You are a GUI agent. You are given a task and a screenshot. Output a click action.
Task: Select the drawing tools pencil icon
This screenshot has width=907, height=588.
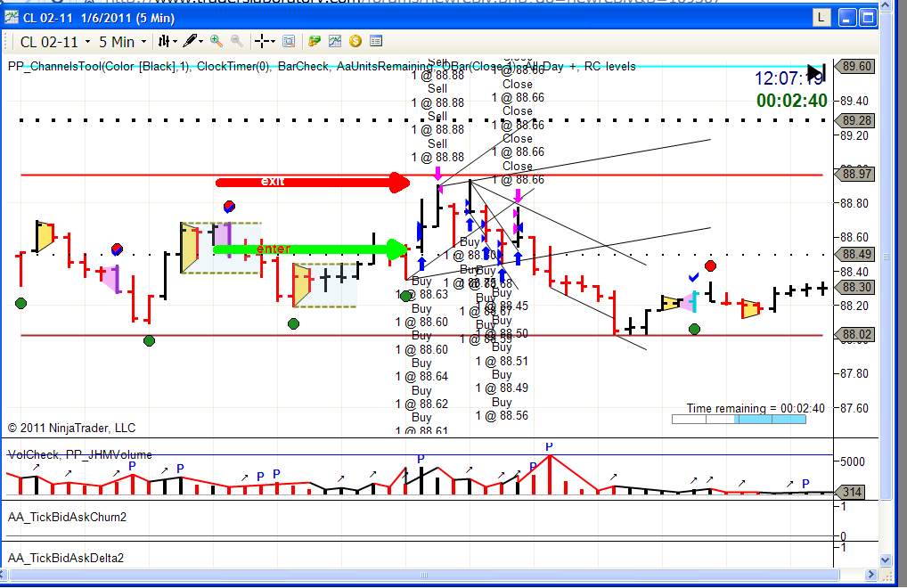click(x=190, y=41)
